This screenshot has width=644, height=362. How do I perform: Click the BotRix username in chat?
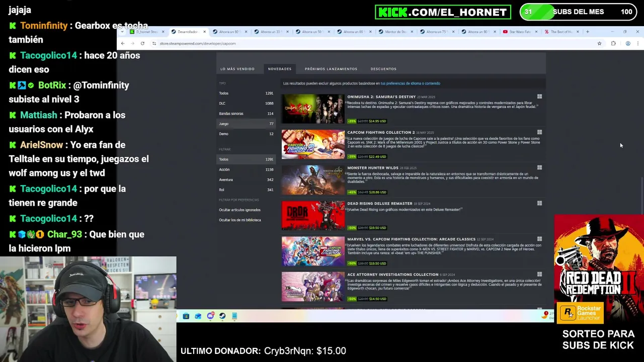pyautogui.click(x=52, y=85)
